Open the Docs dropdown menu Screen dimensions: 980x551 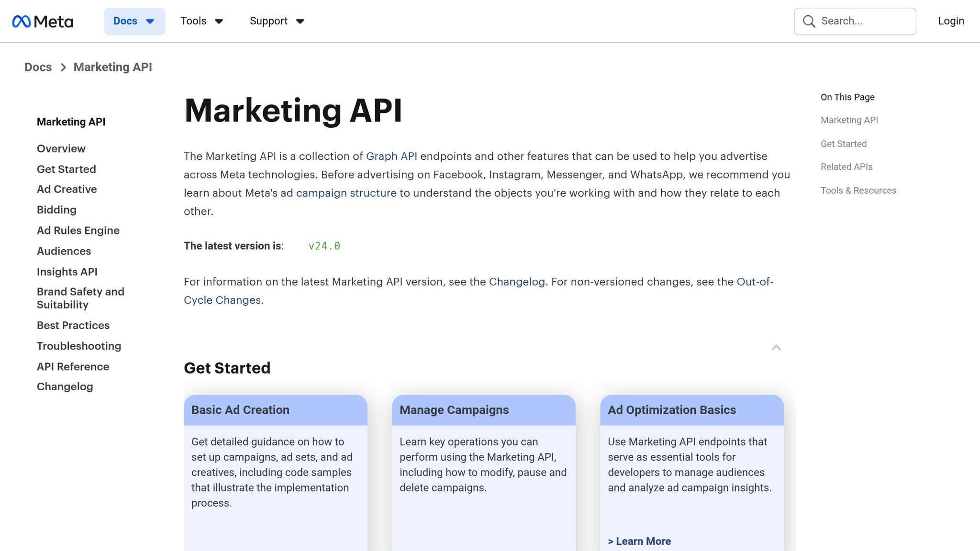pyautogui.click(x=134, y=21)
